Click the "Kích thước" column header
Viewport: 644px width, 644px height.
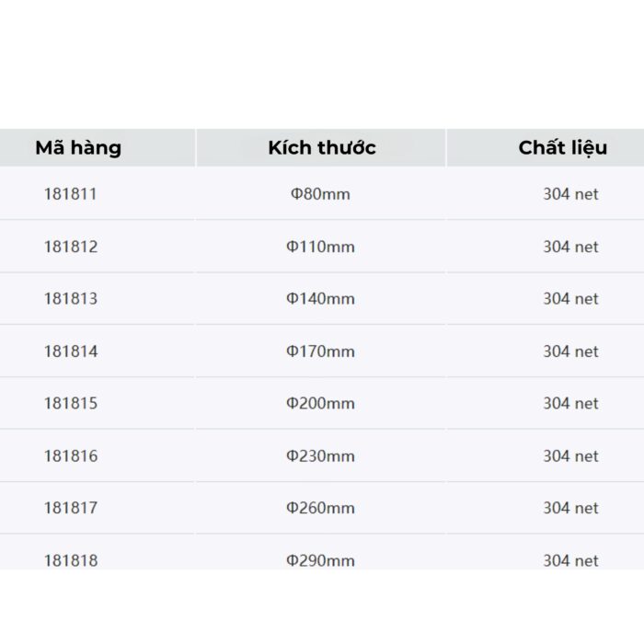click(322, 148)
